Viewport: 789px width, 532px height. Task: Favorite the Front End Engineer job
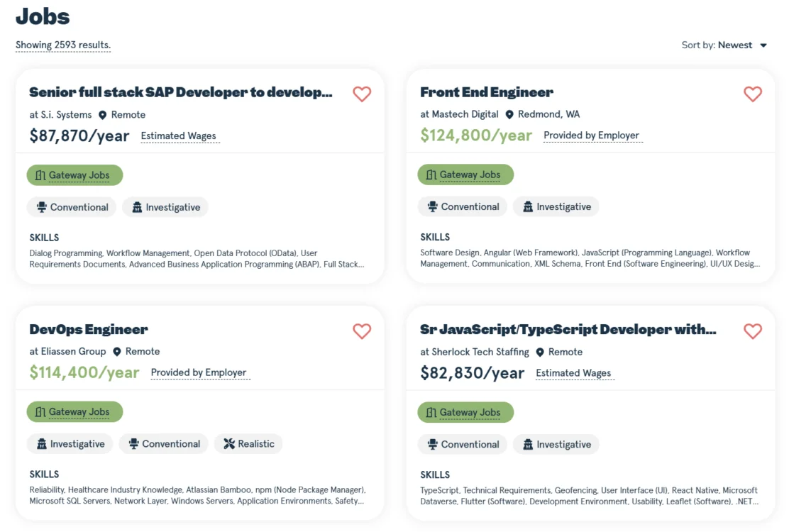pyautogui.click(x=752, y=94)
